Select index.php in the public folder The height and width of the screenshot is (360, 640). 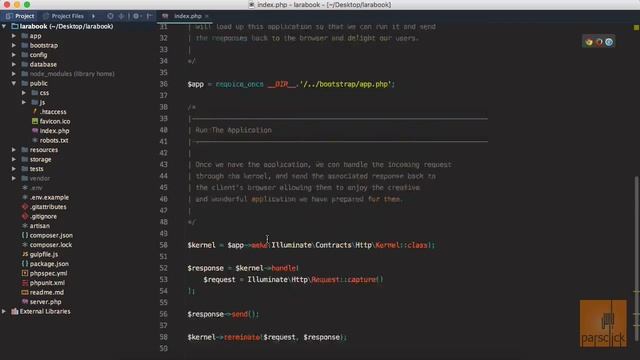click(54, 131)
